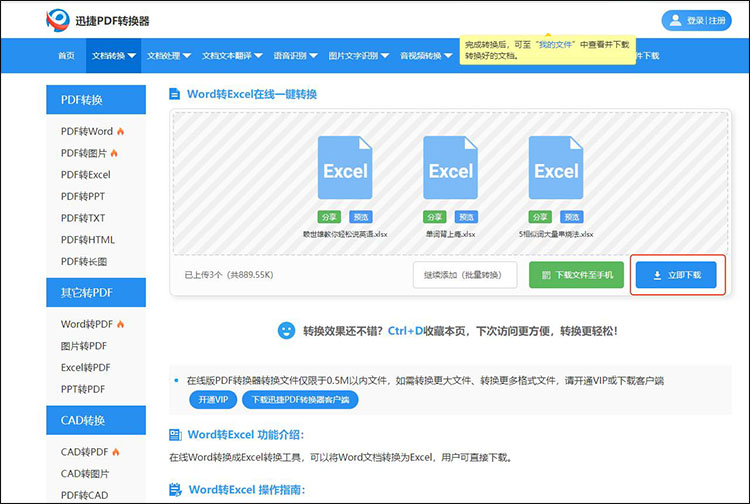
Task: Click the user avatar icon in the login button
Action: click(675, 21)
